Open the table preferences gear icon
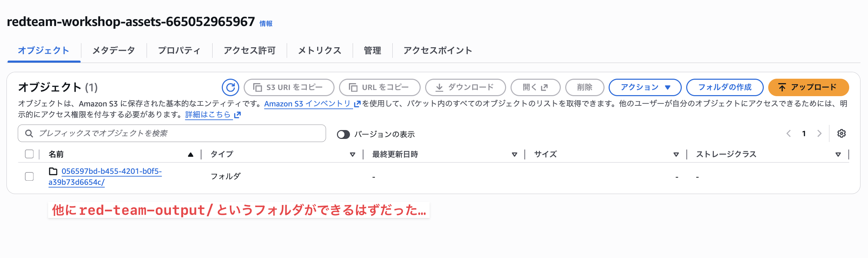The image size is (868, 258). click(842, 133)
